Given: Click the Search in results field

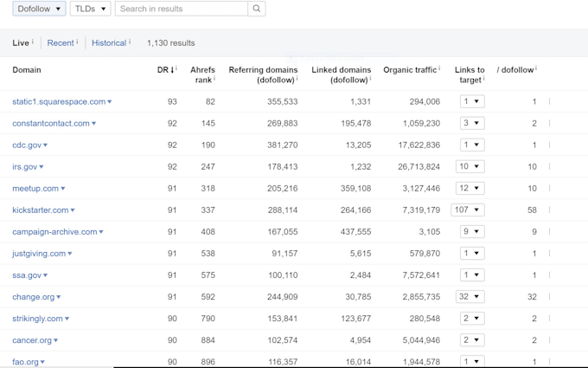Looking at the screenshot, I should [x=181, y=9].
